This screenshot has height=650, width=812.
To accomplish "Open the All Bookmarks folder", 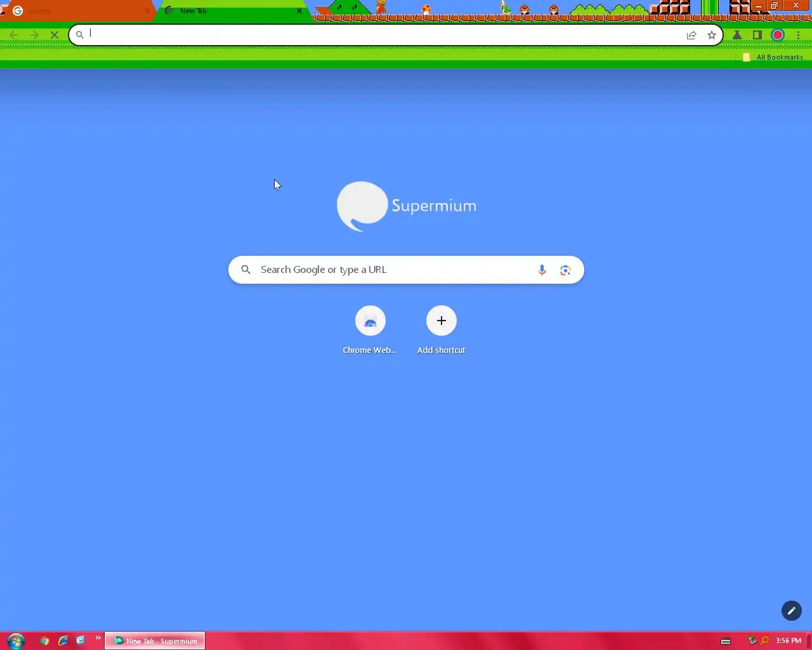I will [773, 57].
